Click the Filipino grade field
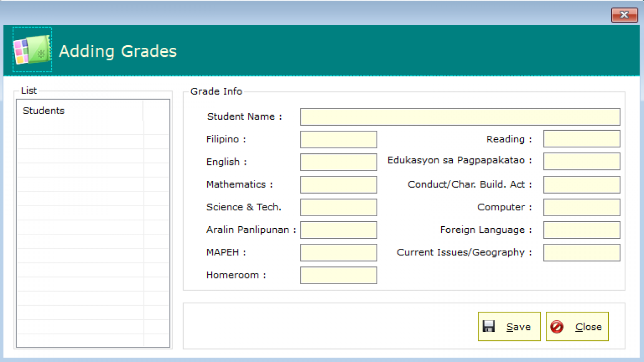 click(x=339, y=139)
